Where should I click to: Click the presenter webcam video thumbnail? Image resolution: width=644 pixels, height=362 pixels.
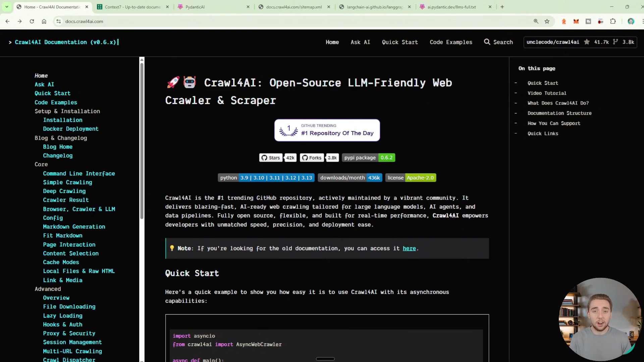pyautogui.click(x=600, y=319)
